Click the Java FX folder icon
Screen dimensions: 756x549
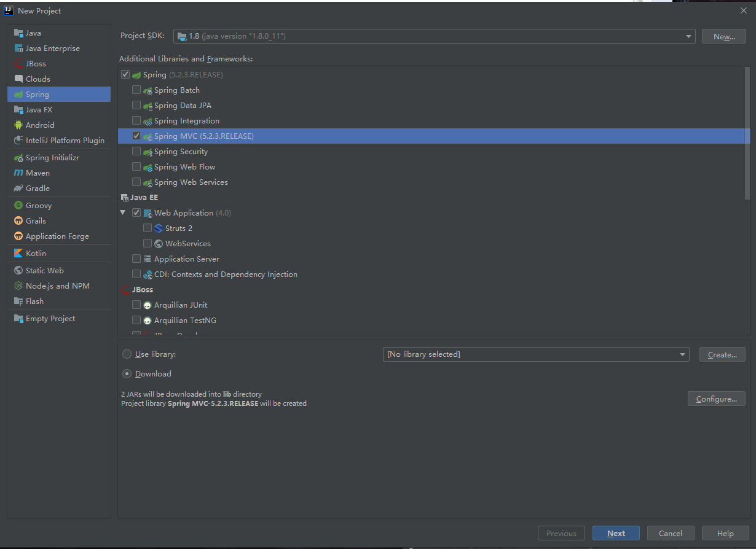point(18,110)
